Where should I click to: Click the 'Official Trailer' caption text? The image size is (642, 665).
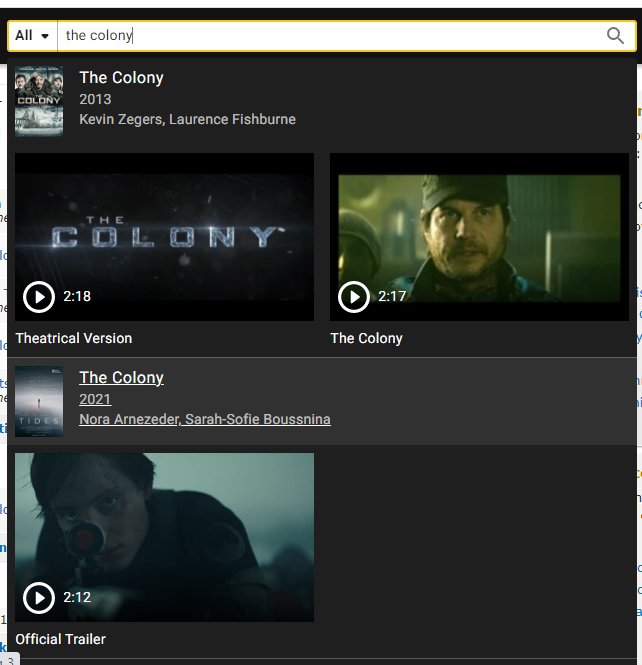click(x=61, y=639)
